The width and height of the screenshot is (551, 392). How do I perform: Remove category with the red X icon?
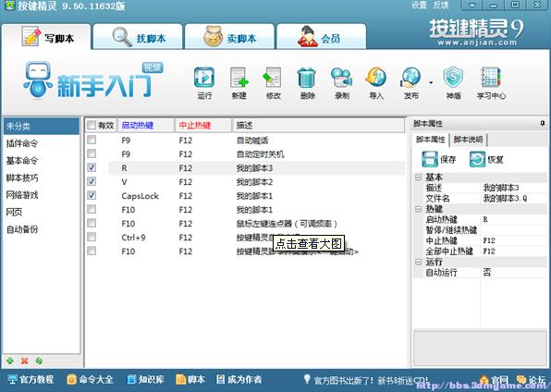point(24,361)
